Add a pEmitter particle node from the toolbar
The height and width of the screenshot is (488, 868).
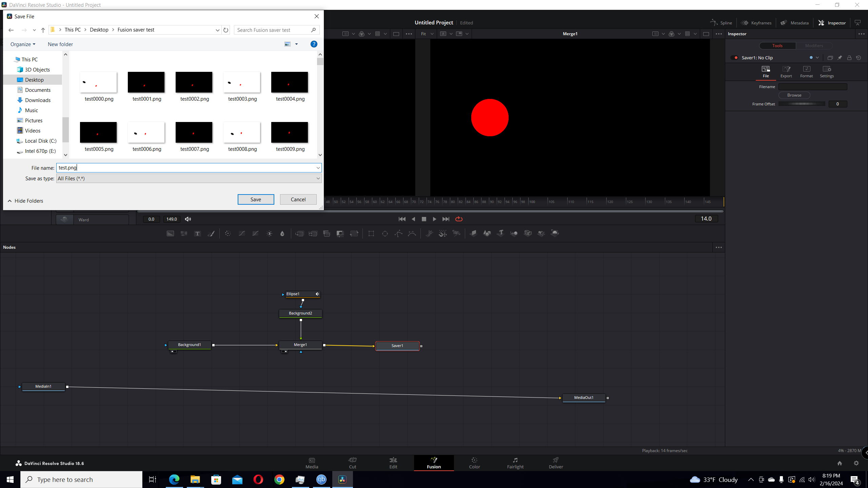(x=429, y=233)
